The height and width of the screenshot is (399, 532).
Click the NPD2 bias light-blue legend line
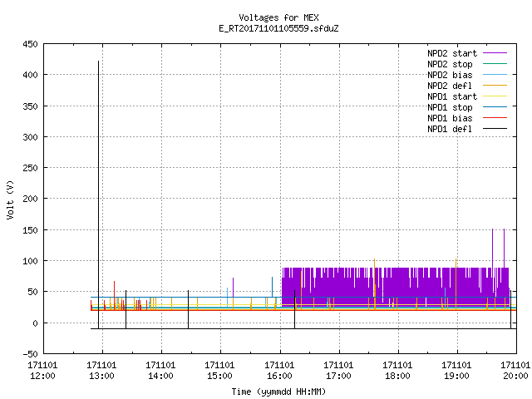(x=495, y=75)
